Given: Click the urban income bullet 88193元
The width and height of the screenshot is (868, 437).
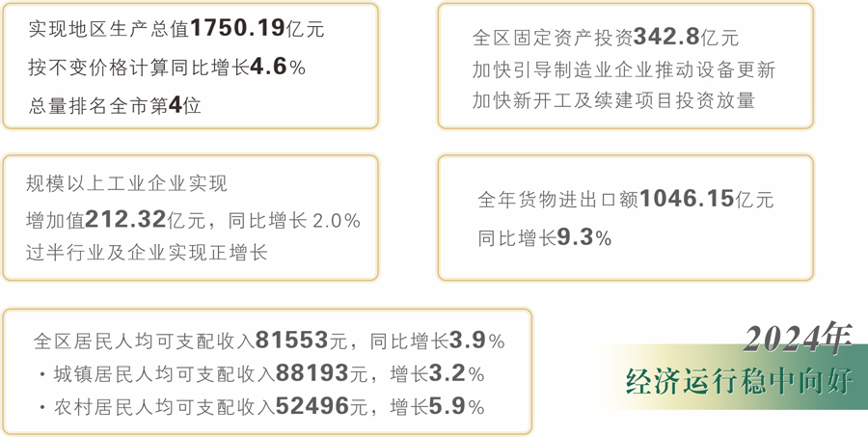Looking at the screenshot, I should (x=321, y=373).
